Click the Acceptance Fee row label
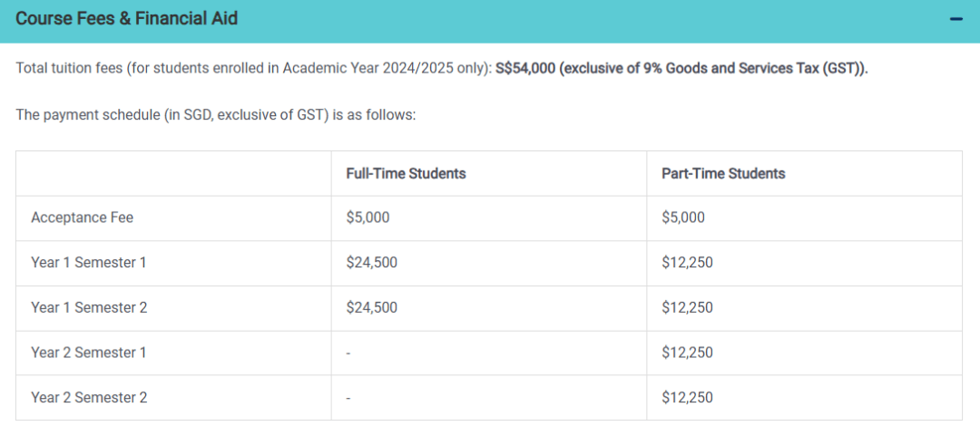 (x=82, y=218)
